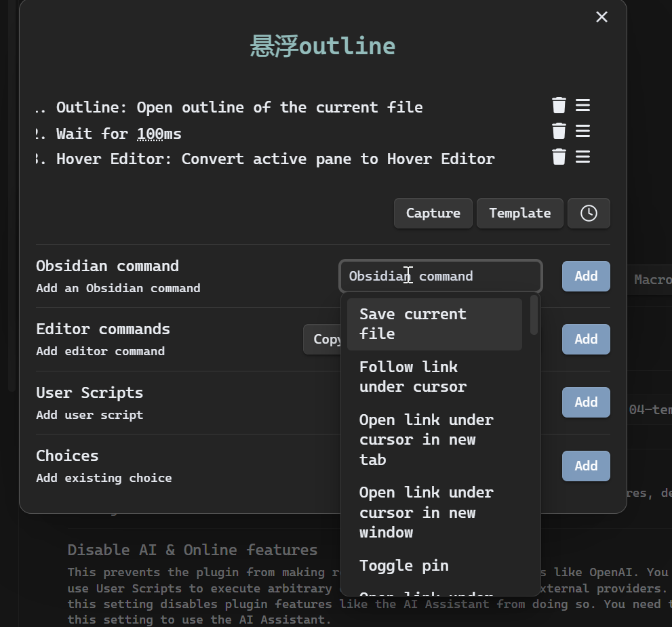Open the editor commands Copy dropdown

click(322, 339)
